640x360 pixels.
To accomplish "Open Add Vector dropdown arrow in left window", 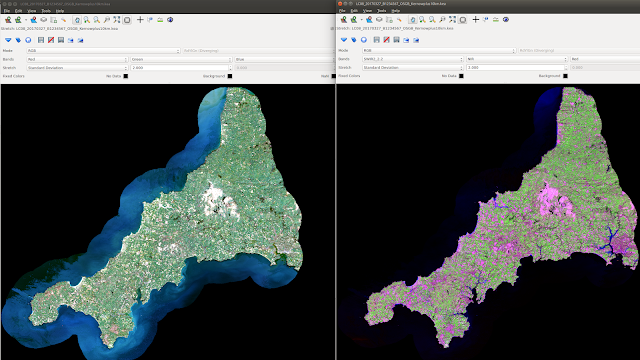I will pyautogui.click(x=25, y=20).
